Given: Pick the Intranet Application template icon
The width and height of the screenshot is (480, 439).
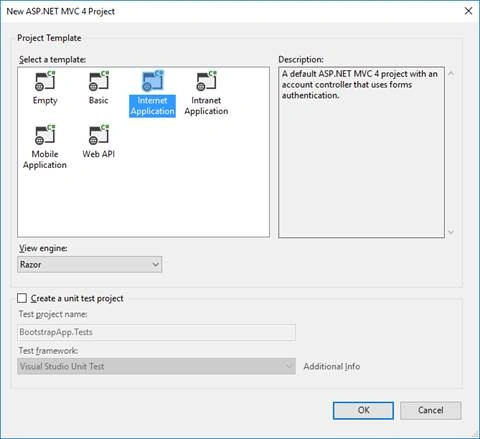Looking at the screenshot, I should pyautogui.click(x=206, y=81).
